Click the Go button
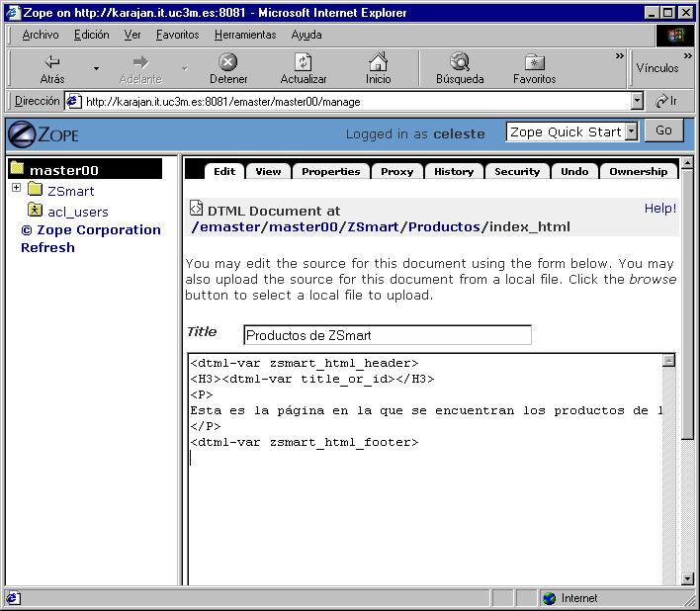 (663, 131)
